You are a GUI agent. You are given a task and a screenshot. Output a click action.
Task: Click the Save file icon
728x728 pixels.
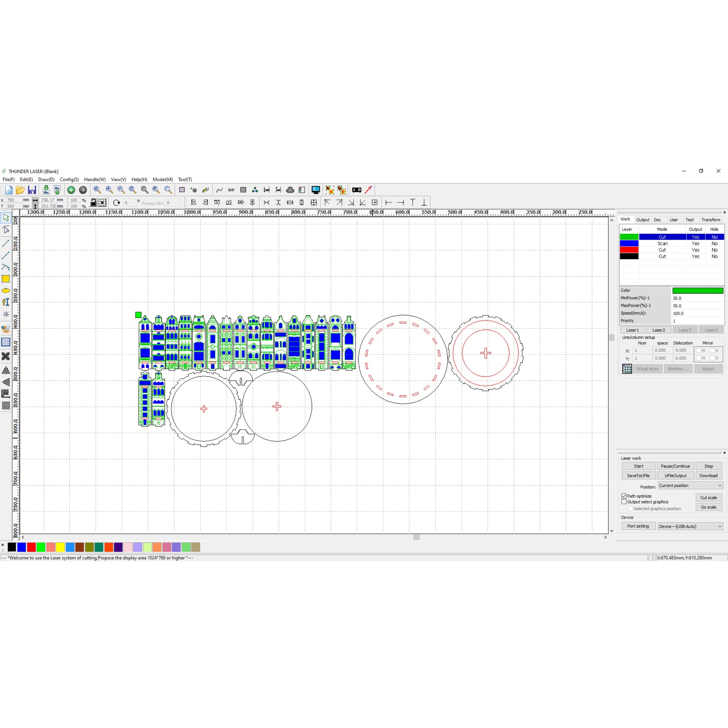[x=32, y=190]
